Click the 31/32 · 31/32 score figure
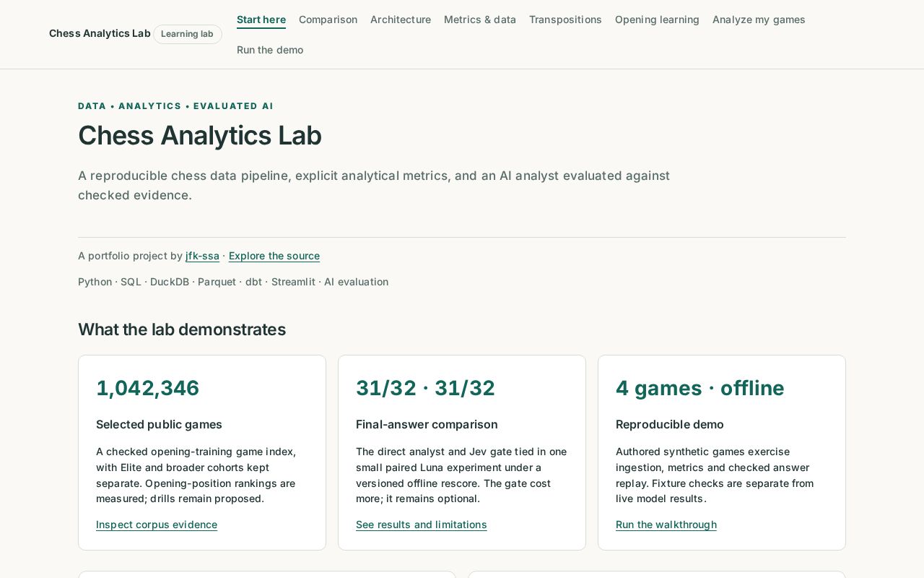924x578 pixels. coord(425,388)
